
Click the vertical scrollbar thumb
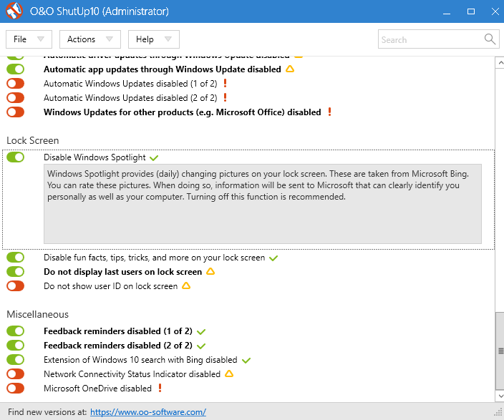[x=500, y=351]
